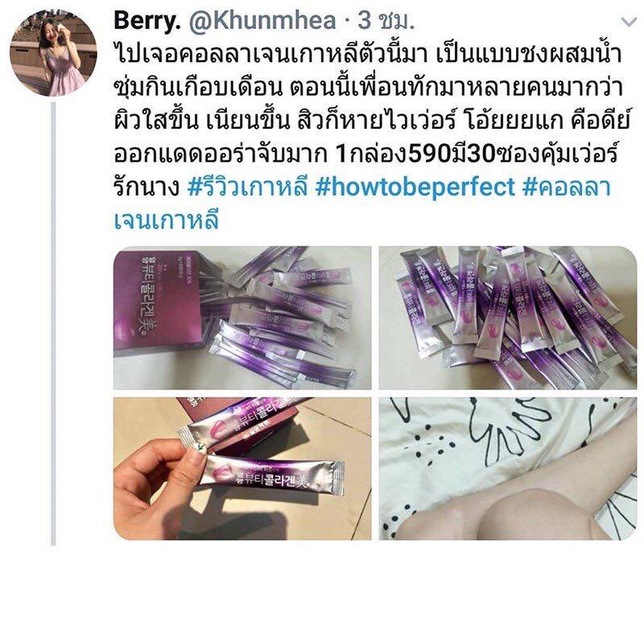Viewport: 644px width, 644px height.
Task: Click the vertical thread line below avatar
Action: click(53, 324)
